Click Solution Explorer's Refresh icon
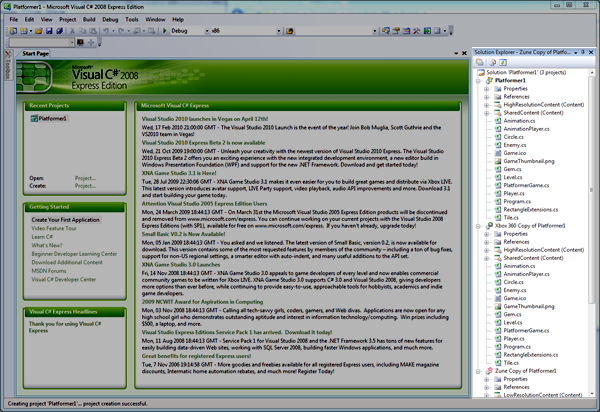Screen dimensions: 600x412 click(x=503, y=62)
